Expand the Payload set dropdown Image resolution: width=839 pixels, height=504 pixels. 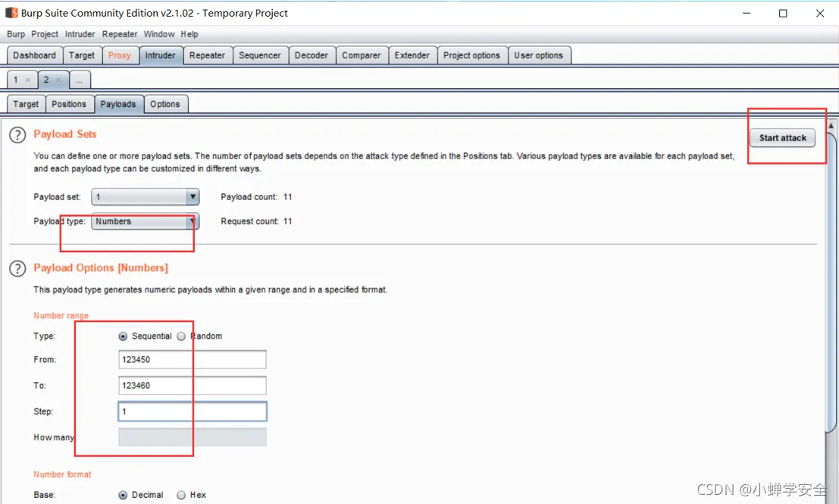pos(193,197)
